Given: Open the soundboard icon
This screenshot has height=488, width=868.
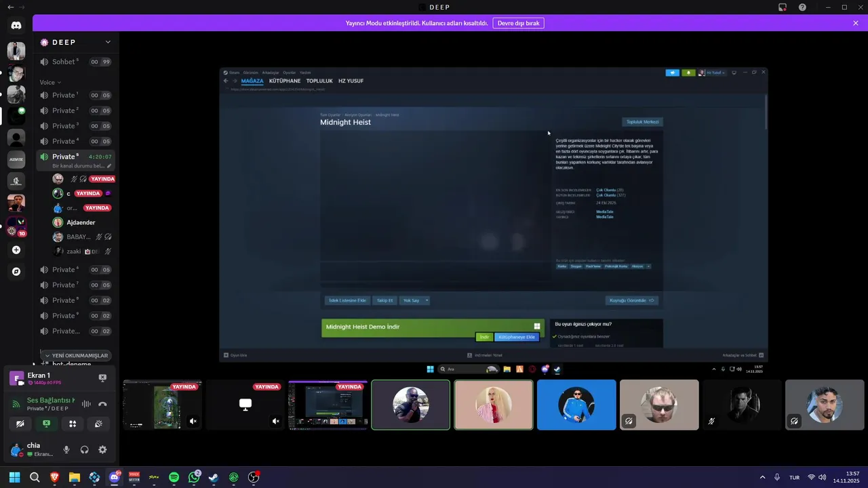Looking at the screenshot, I should pyautogui.click(x=99, y=424).
